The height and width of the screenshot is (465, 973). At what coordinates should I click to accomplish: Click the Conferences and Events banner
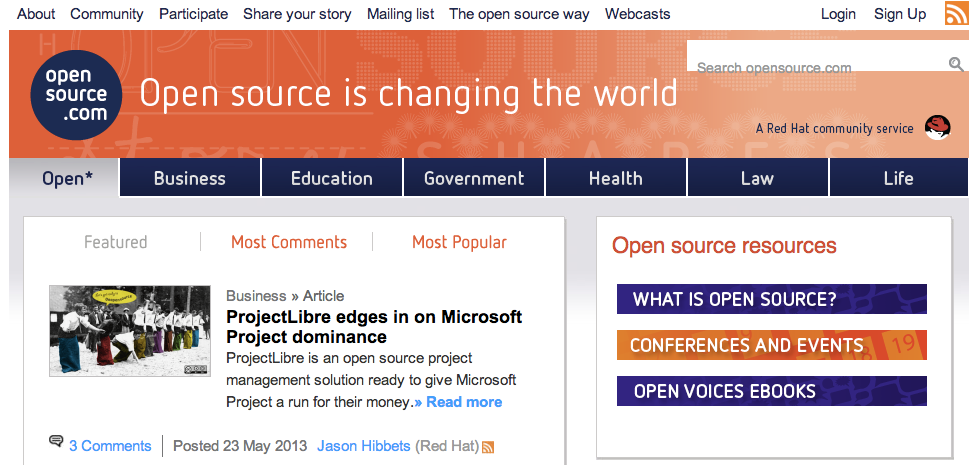tap(771, 345)
